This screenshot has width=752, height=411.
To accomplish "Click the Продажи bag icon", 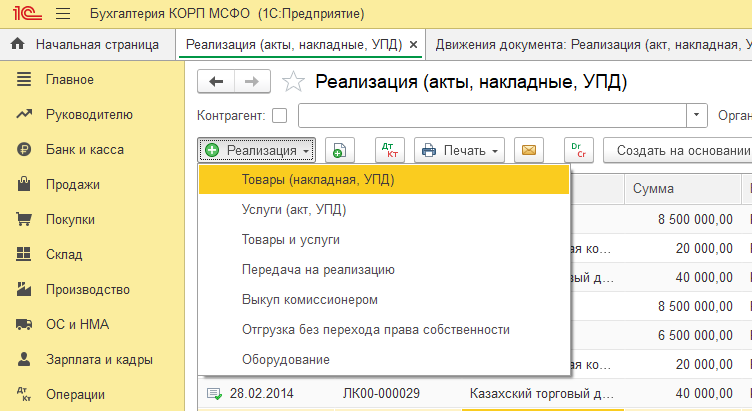I will coord(24,184).
